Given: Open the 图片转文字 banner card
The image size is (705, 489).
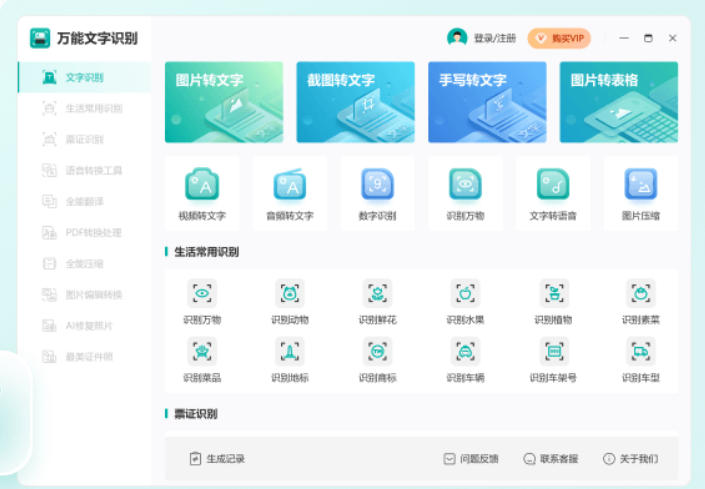Looking at the screenshot, I should click(x=224, y=102).
